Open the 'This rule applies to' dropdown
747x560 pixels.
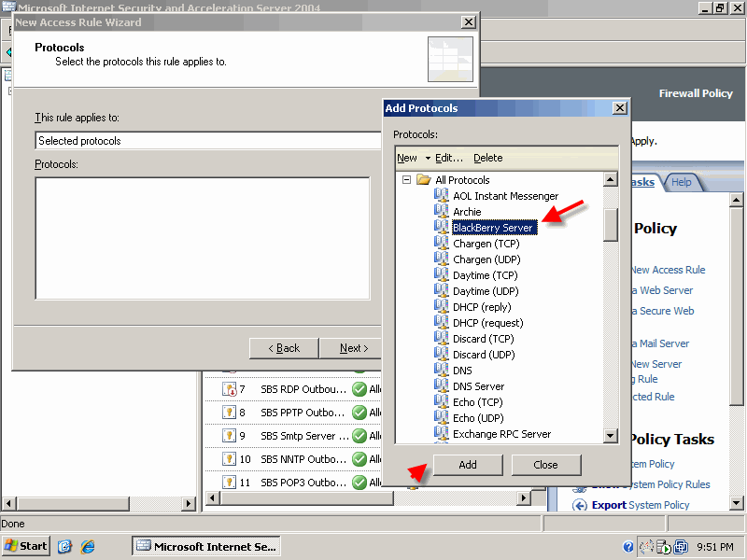(x=209, y=141)
